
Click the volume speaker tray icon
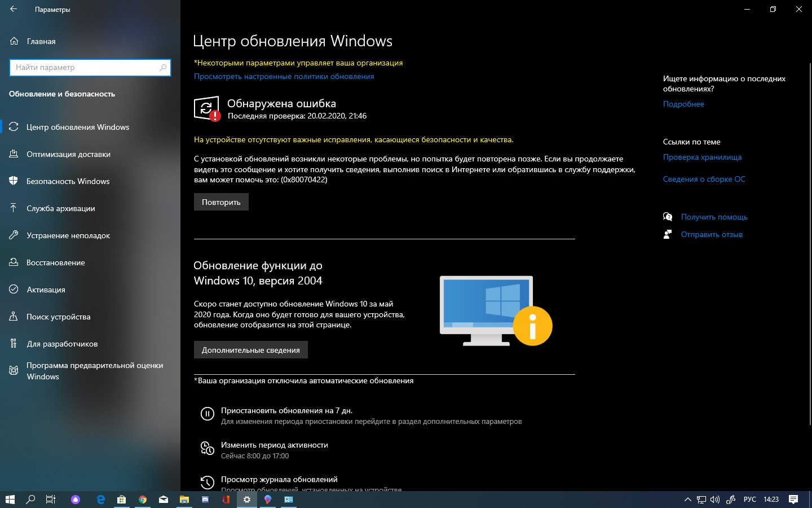[715, 500]
